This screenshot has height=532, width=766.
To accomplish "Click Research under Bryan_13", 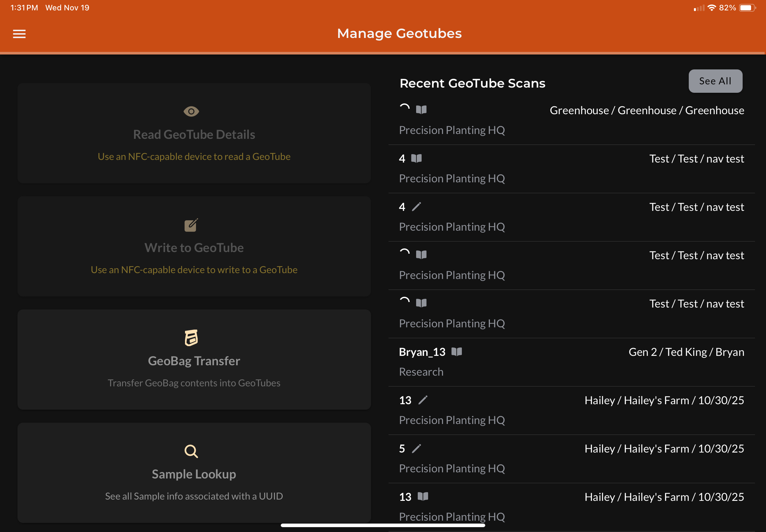I will pos(421,372).
